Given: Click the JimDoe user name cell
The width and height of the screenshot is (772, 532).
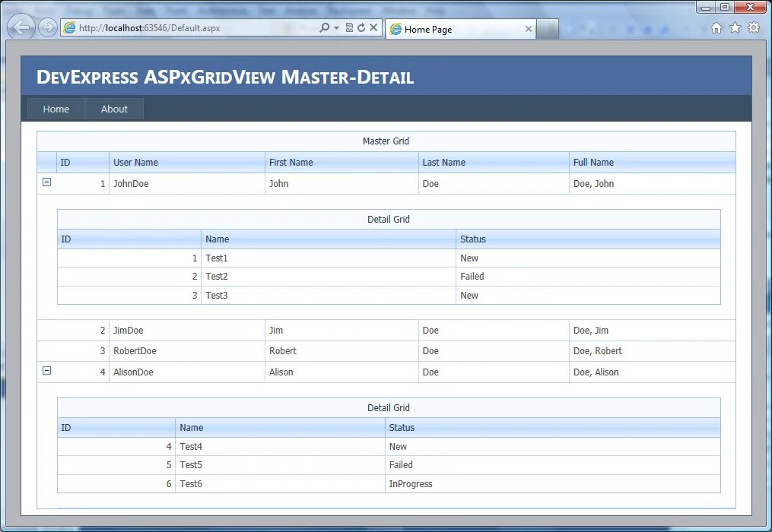Looking at the screenshot, I should (187, 331).
